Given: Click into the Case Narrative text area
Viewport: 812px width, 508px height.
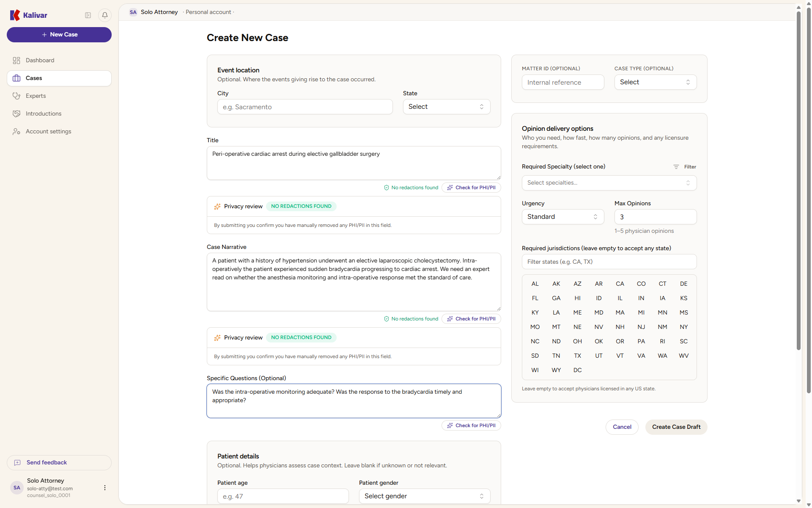Looking at the screenshot, I should [x=354, y=282].
